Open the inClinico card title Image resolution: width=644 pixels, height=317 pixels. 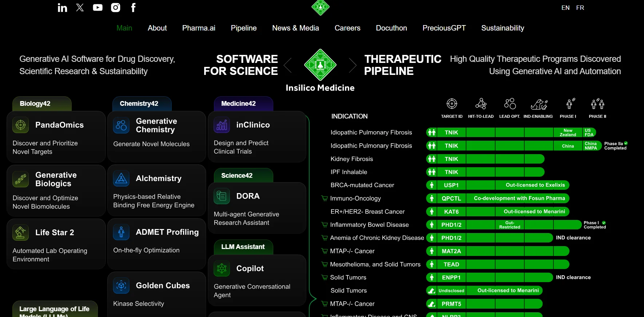pyautogui.click(x=253, y=125)
